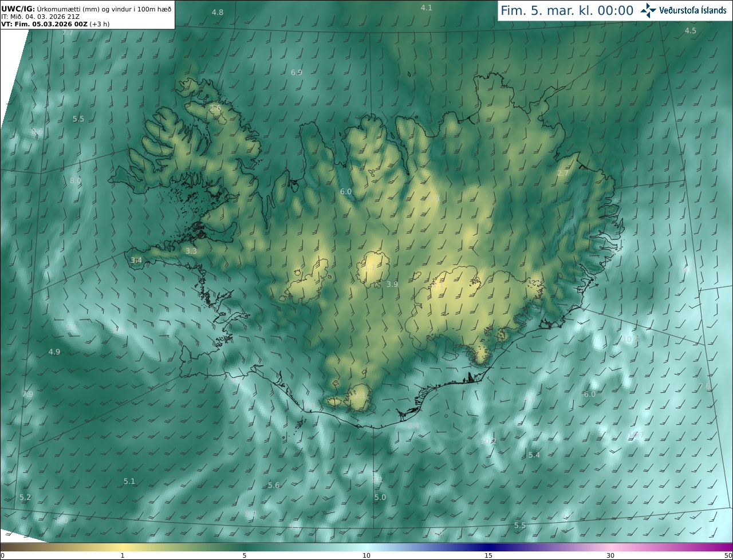Image resolution: width=733 pixels, height=560 pixels.
Task: Click the 4.8 value label on the map
Action: tap(218, 13)
